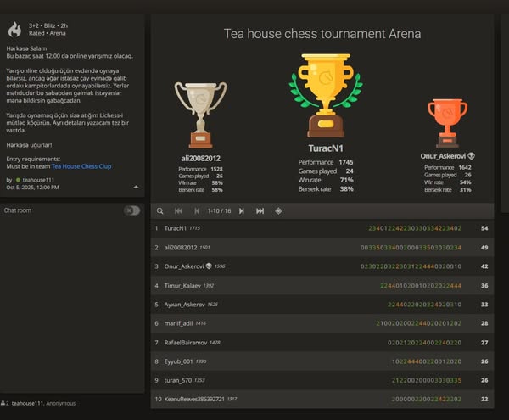
Task: Collapse the tournament description arrow
Action: tap(136, 187)
